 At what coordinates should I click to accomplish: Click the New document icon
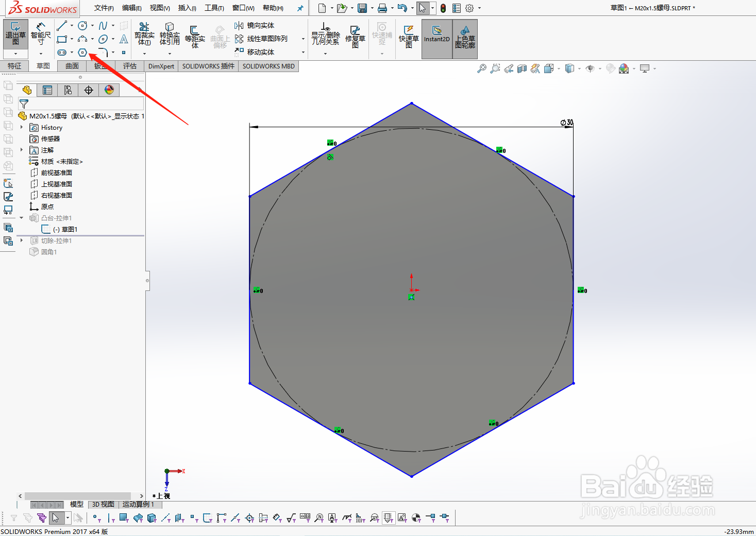click(x=322, y=8)
